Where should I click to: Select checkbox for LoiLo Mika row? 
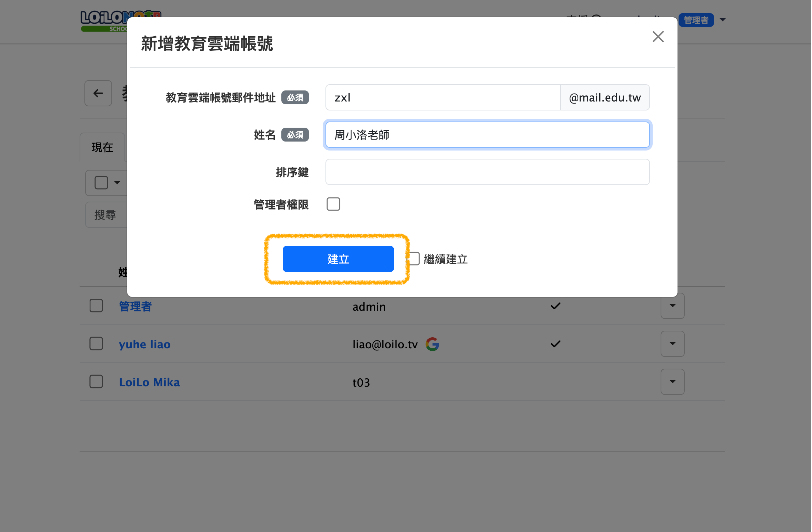tap(96, 382)
